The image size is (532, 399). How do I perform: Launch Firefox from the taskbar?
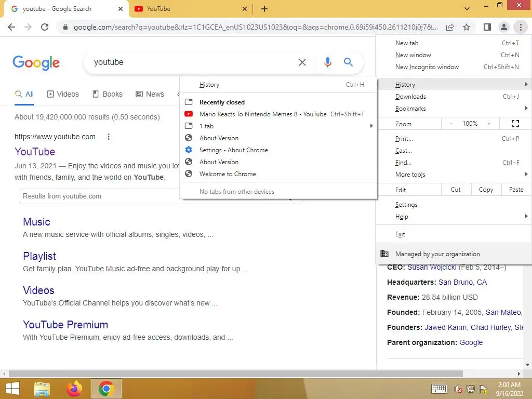point(74,389)
